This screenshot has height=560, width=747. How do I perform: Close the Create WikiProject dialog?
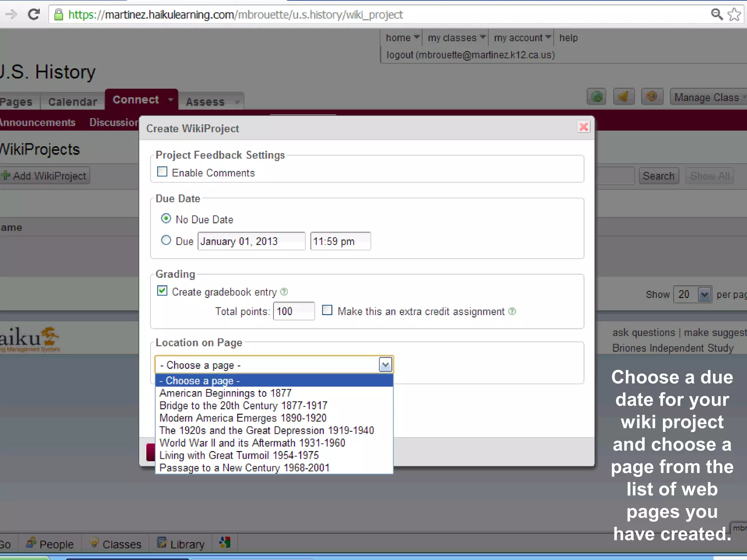(584, 127)
